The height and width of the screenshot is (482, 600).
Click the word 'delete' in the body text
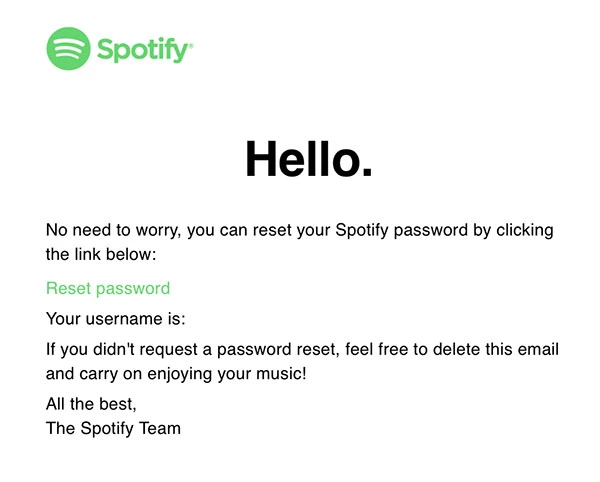point(456,349)
